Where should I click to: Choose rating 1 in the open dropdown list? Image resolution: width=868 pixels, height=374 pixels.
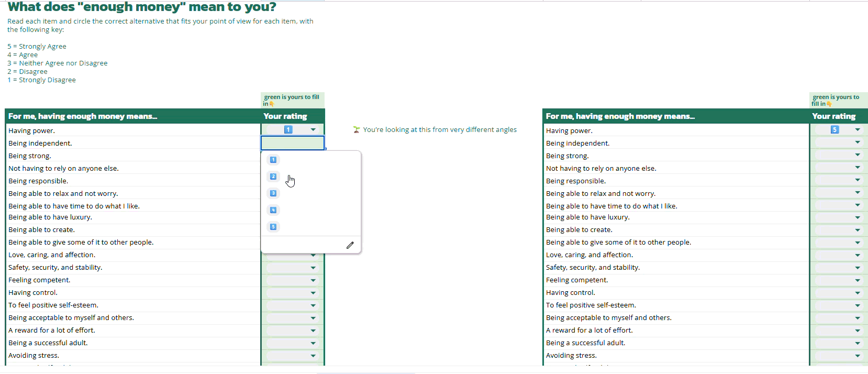tap(273, 160)
